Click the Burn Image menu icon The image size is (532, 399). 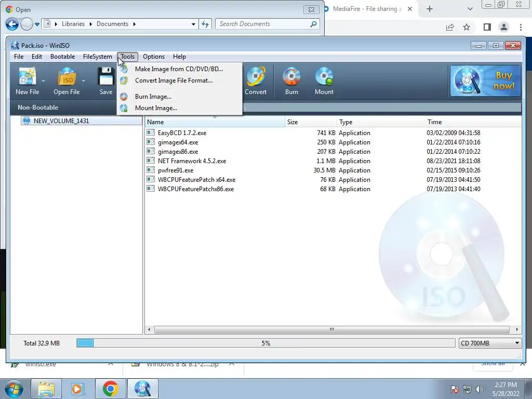124,97
